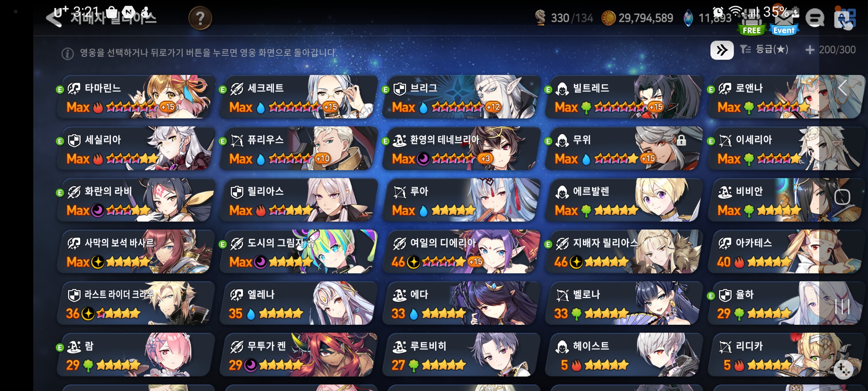Tap the back arrow icon
The height and width of the screenshot is (391, 868).
[54, 18]
